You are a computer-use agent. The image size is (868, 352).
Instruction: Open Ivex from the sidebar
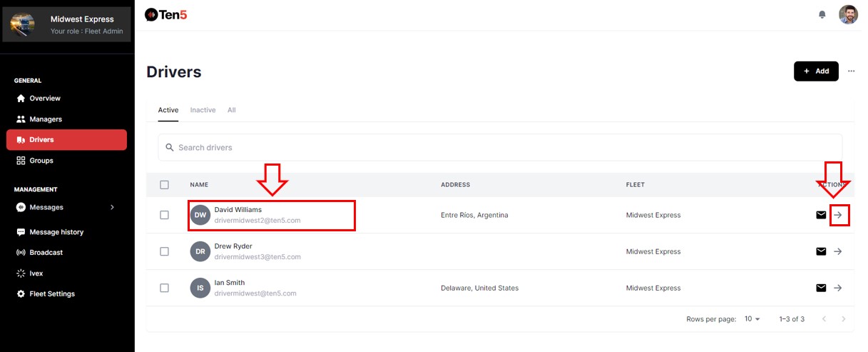point(36,273)
